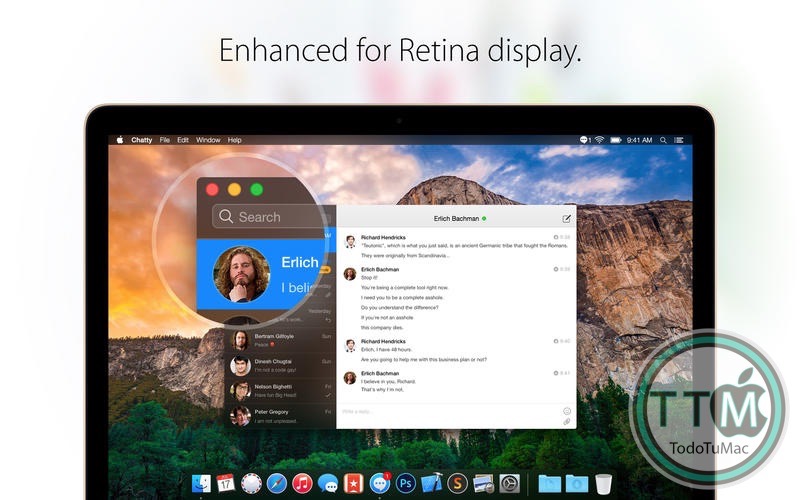800x500 pixels.
Task: Click Dinesh Chugtai's avatar
Action: pos(240,365)
